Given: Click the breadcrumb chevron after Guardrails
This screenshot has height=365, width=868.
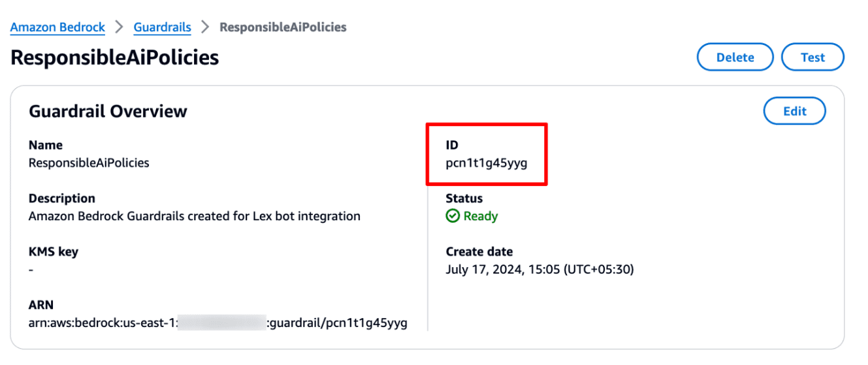Looking at the screenshot, I should click(205, 27).
